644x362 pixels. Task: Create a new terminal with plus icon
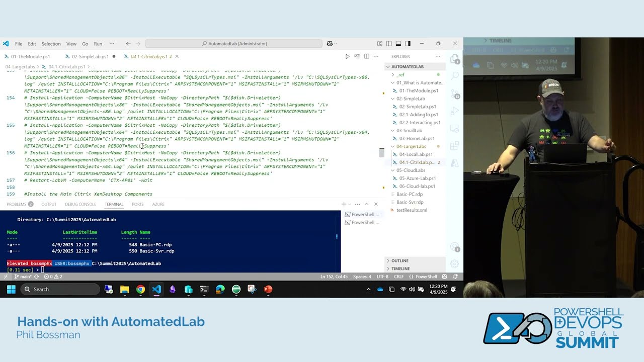344,204
